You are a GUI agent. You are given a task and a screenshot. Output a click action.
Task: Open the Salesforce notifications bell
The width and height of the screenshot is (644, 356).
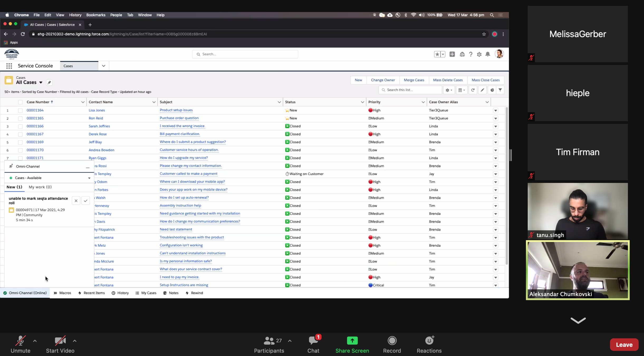[488, 54]
